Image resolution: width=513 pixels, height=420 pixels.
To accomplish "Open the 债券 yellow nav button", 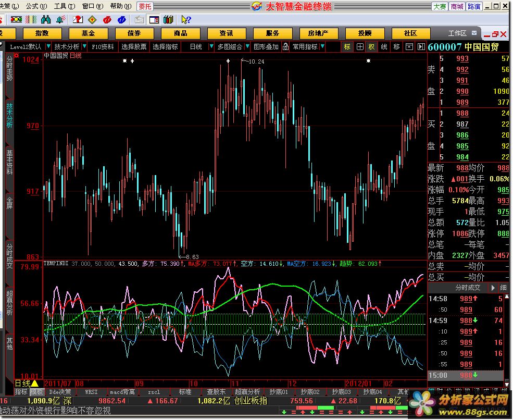I will click(x=134, y=33).
